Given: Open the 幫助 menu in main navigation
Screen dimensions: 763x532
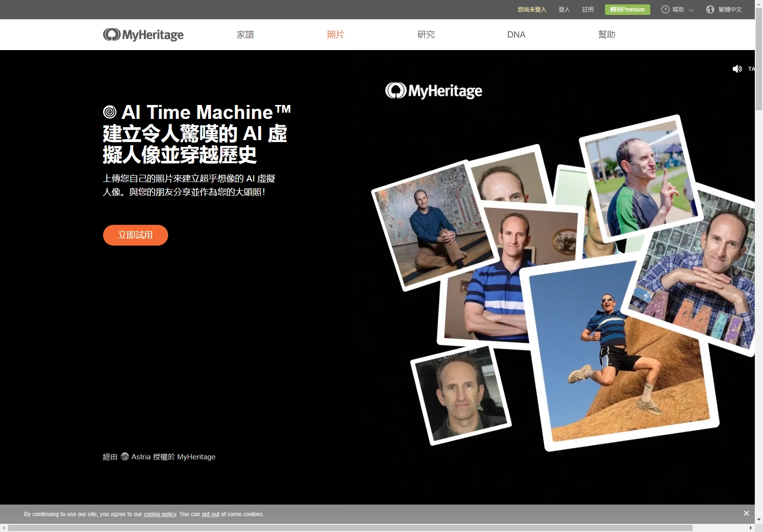Looking at the screenshot, I should point(606,35).
